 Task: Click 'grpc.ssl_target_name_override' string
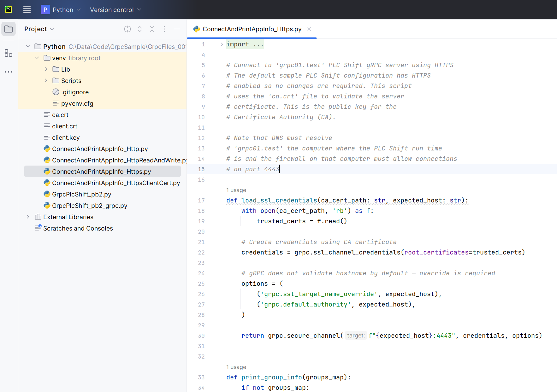coord(319,294)
